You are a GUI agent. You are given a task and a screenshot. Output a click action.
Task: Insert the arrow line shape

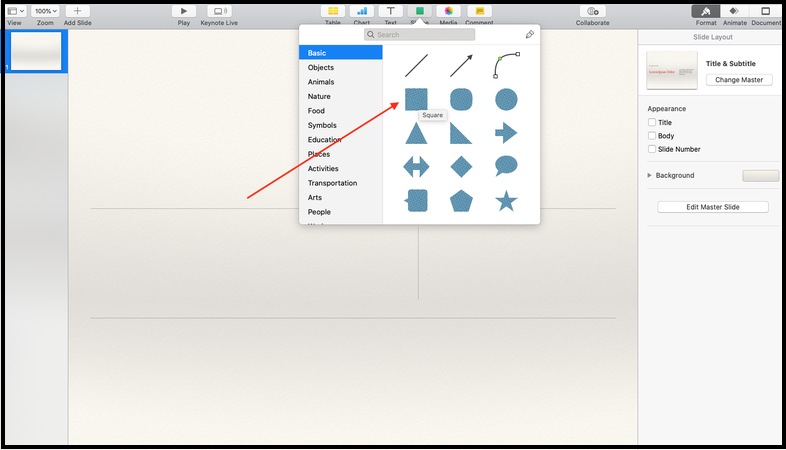(x=460, y=66)
